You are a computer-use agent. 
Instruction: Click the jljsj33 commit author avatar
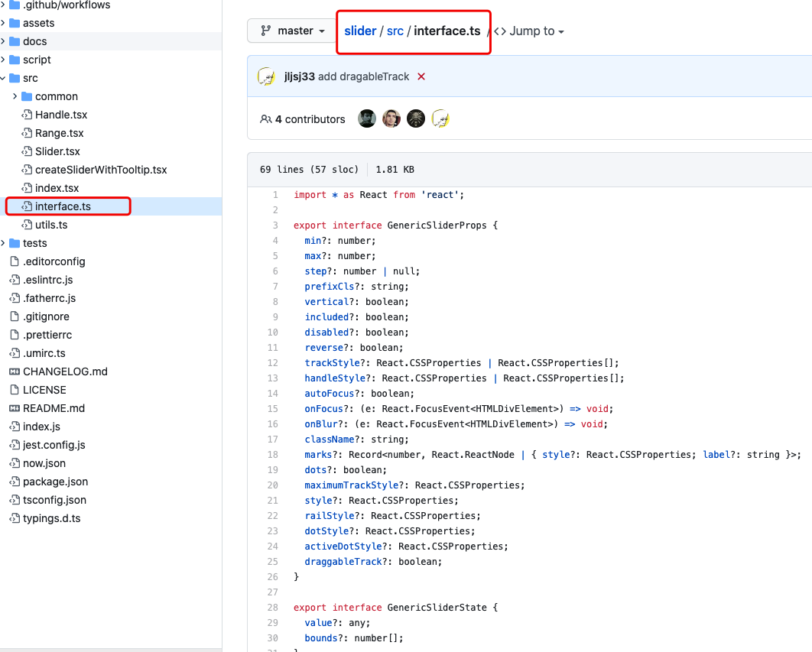pos(267,76)
